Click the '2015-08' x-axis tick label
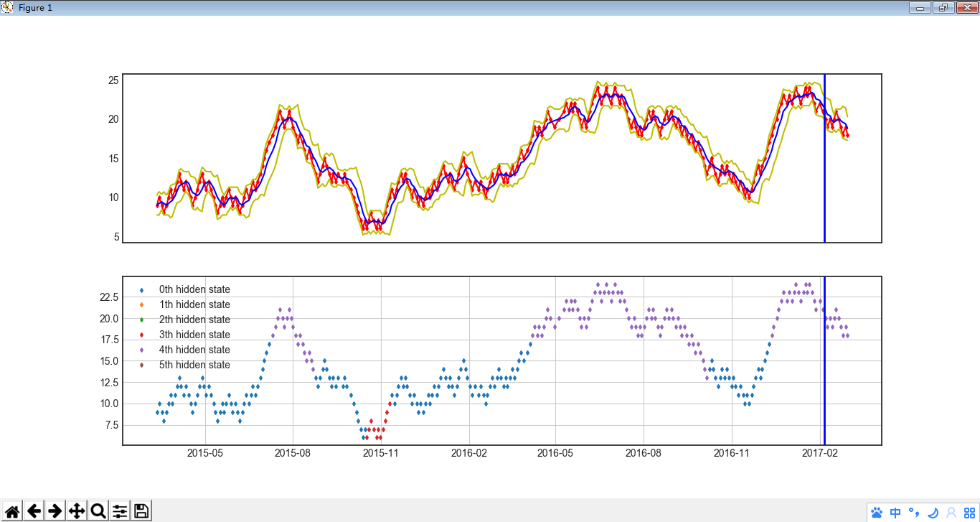This screenshot has height=522, width=980. [293, 453]
